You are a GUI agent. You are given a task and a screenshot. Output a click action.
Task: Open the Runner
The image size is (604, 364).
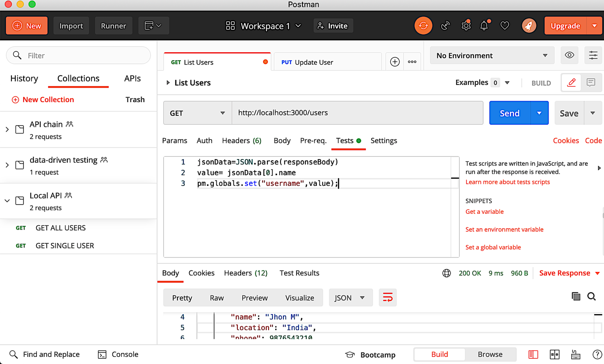[113, 26]
